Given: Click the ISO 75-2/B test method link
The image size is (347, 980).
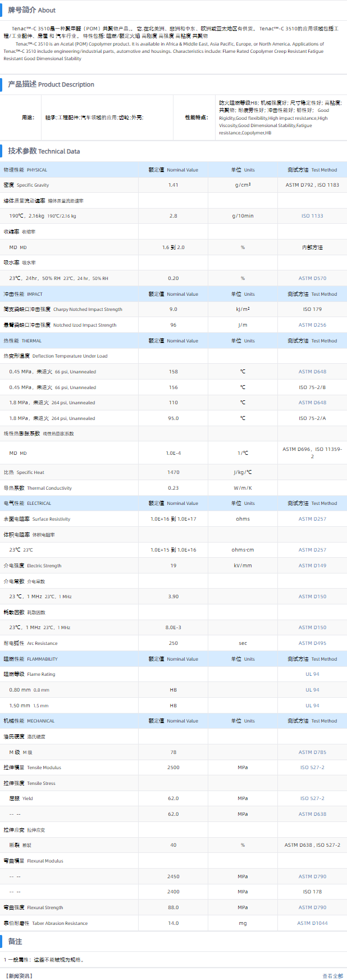Looking at the screenshot, I should click(x=312, y=387).
